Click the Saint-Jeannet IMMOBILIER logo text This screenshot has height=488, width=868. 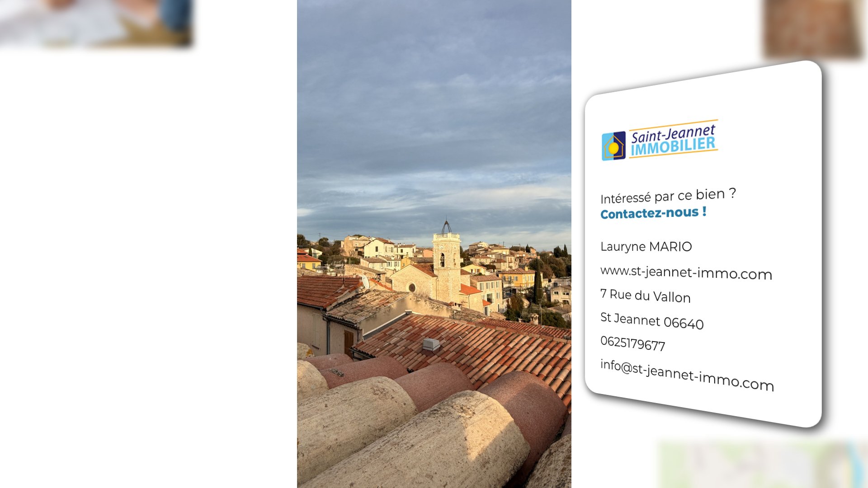(x=673, y=140)
